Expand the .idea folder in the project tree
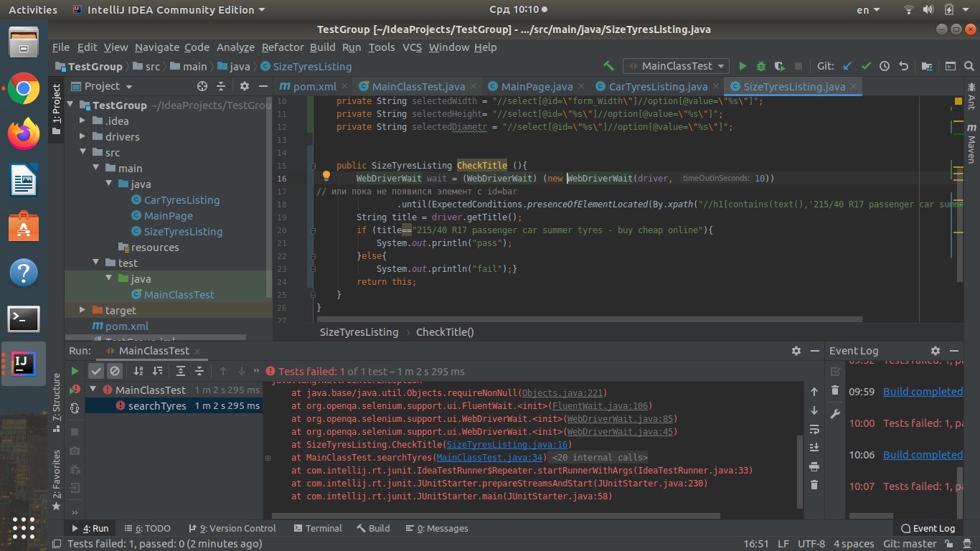 tap(84, 121)
